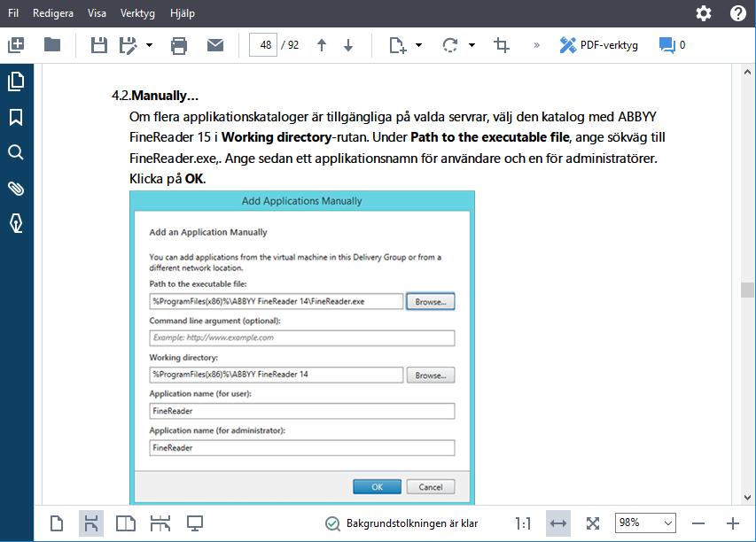
Task: Toggle one-page scrolling view mode
Action: (91, 523)
